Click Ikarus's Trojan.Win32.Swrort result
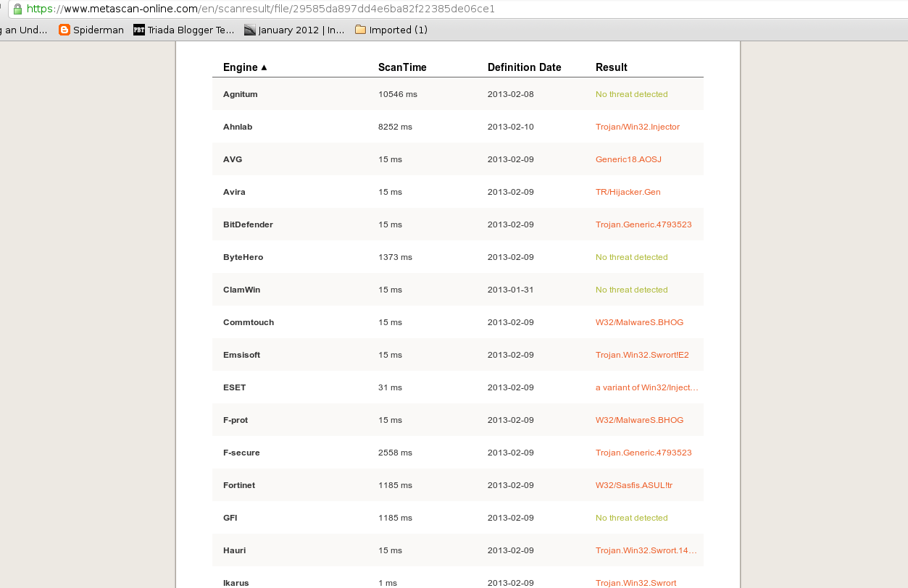This screenshot has height=588, width=908. point(636,583)
